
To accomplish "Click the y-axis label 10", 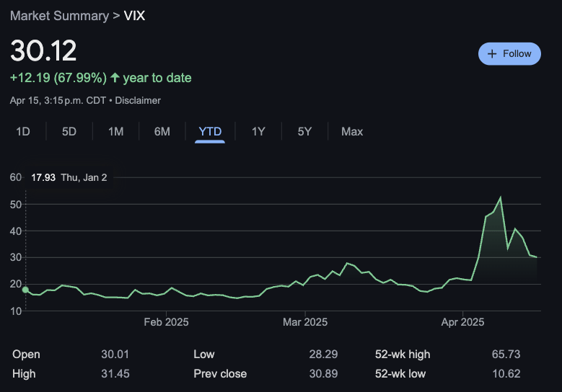I will [16, 311].
